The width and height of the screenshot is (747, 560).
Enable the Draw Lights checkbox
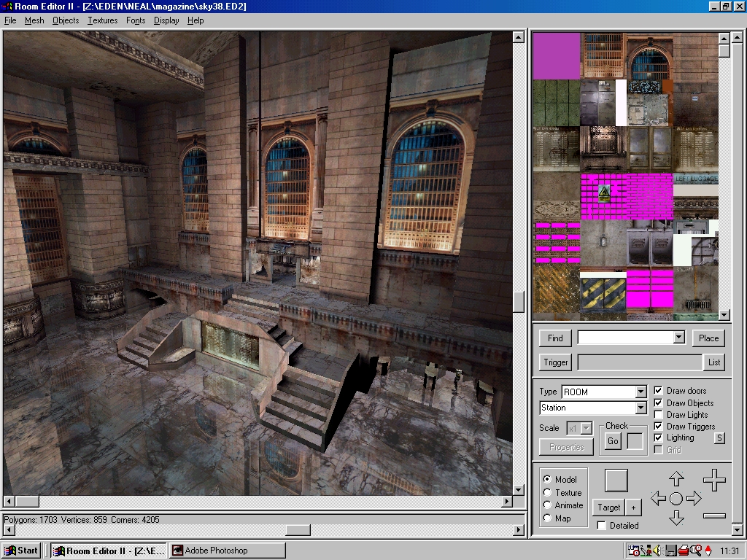[659, 415]
